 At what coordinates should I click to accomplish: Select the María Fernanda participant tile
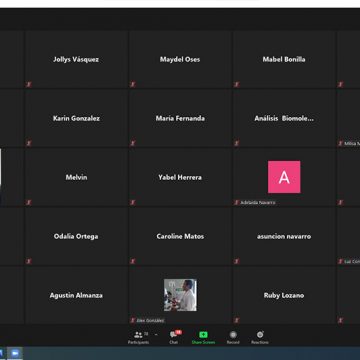180,118
